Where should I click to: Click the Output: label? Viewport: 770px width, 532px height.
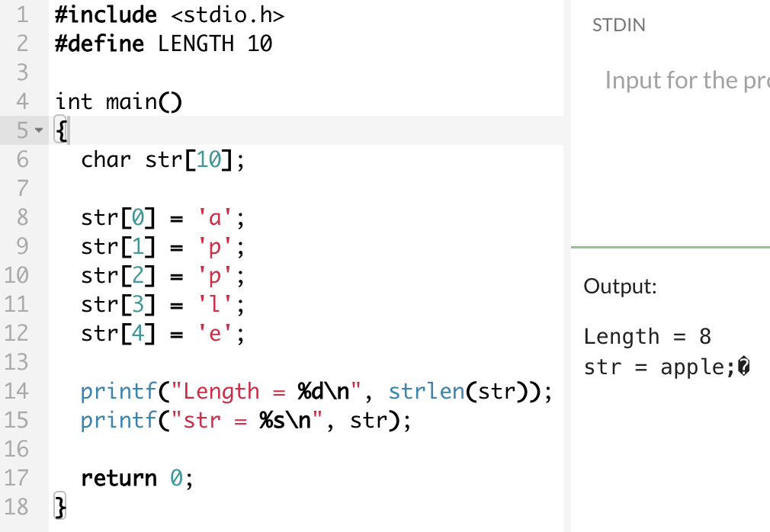(x=621, y=287)
